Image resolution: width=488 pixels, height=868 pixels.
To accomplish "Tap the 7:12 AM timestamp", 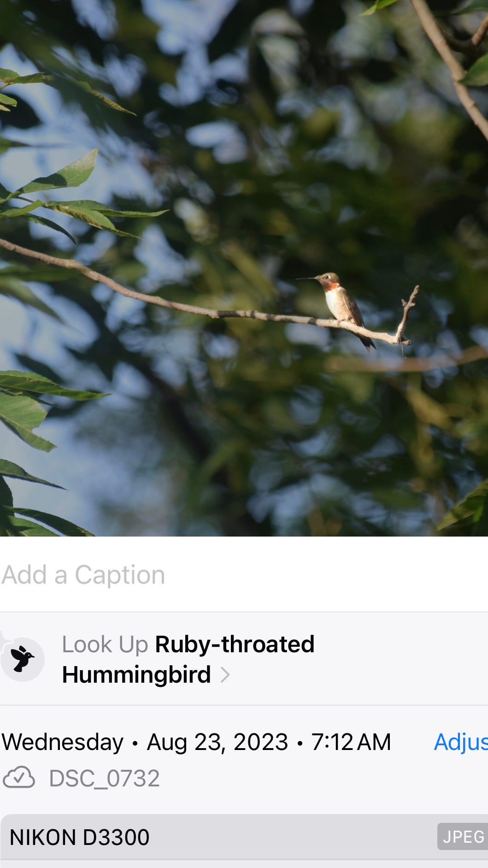I will click(x=351, y=742).
